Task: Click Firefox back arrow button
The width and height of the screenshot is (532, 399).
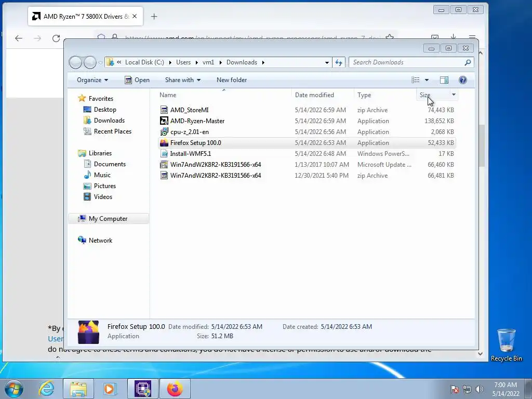Action: click(19, 38)
